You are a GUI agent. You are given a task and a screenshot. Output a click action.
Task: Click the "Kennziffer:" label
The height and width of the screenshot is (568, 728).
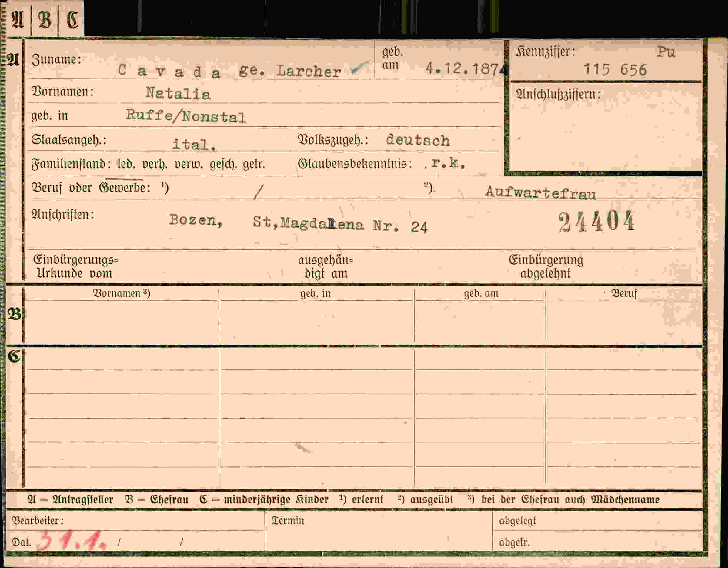pos(545,52)
